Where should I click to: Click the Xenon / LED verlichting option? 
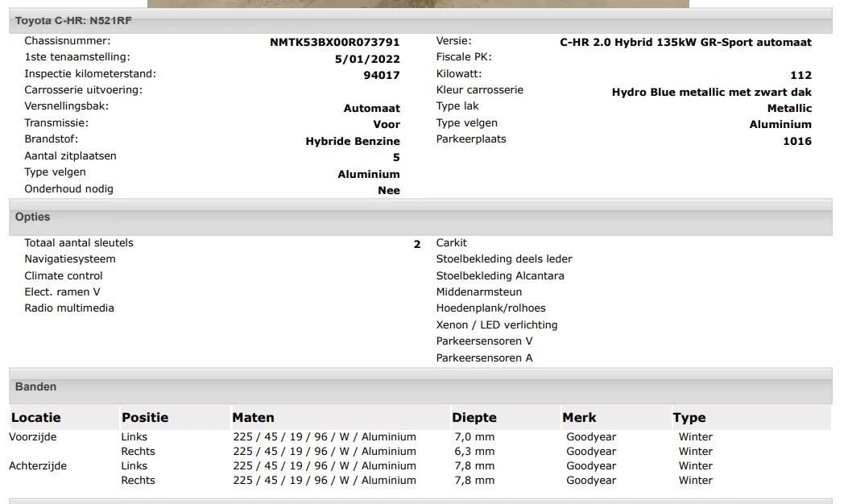[x=496, y=325]
